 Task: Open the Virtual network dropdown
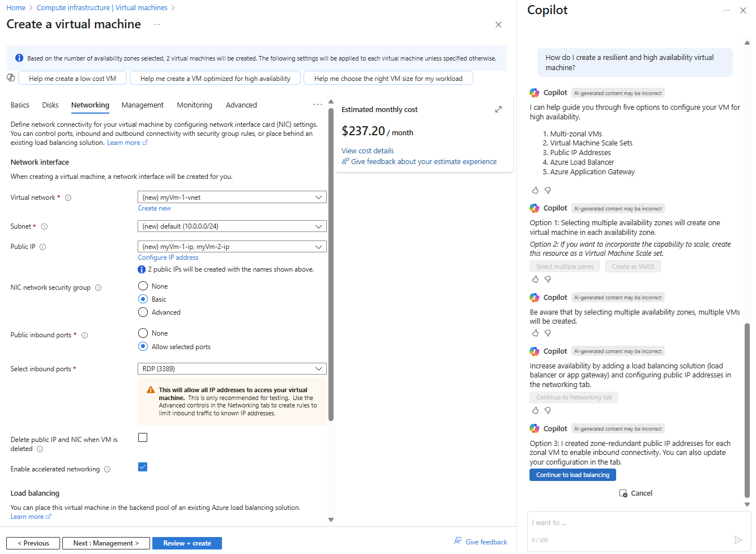pyautogui.click(x=232, y=197)
